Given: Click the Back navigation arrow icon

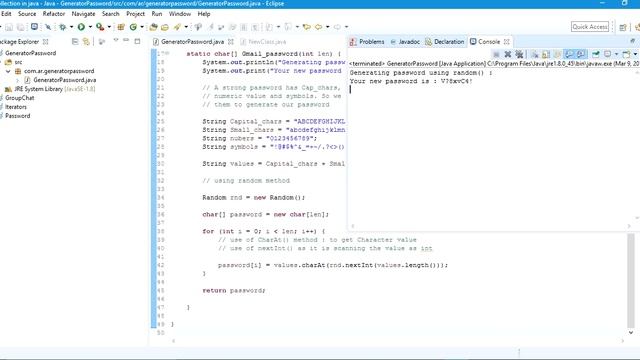Looking at the screenshot, I should point(318,27).
